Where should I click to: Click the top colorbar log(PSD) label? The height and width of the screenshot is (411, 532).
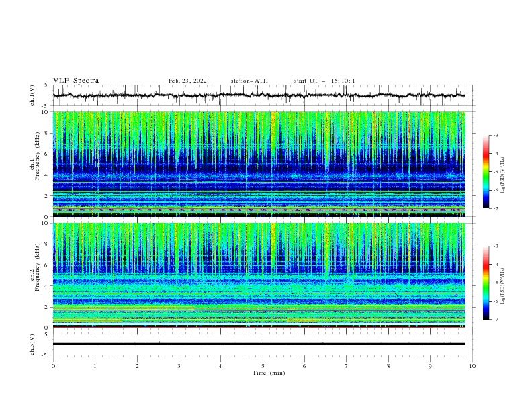[x=503, y=175]
